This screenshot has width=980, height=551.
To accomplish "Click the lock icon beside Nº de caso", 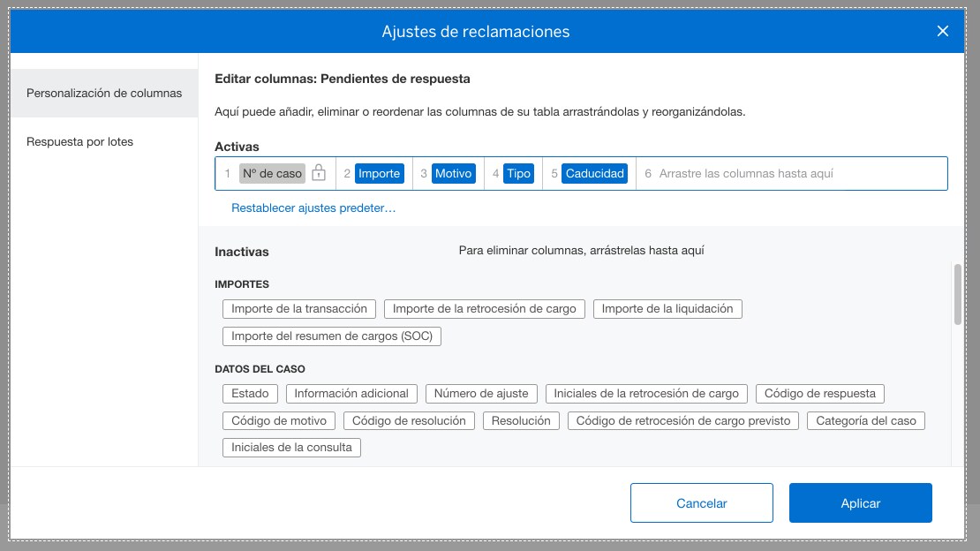I will click(x=319, y=173).
